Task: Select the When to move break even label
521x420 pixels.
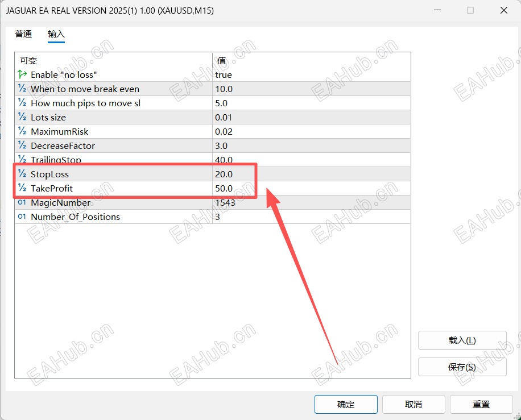Action: 85,89
